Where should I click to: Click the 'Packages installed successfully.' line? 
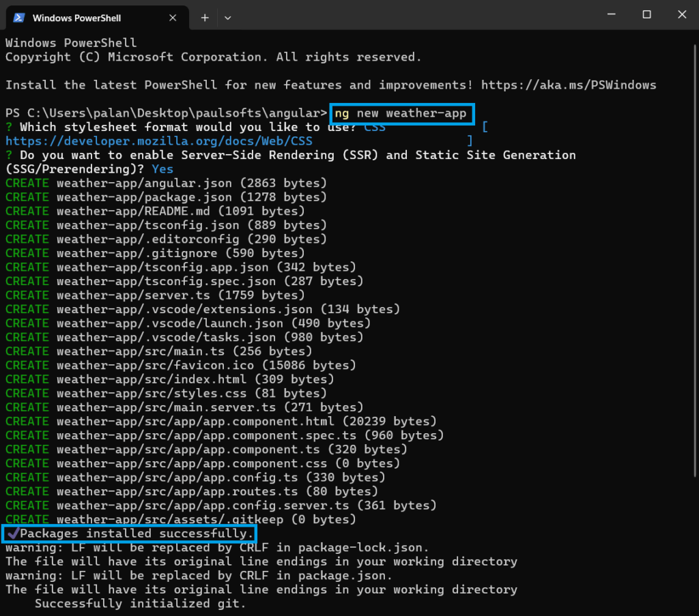pos(129,533)
